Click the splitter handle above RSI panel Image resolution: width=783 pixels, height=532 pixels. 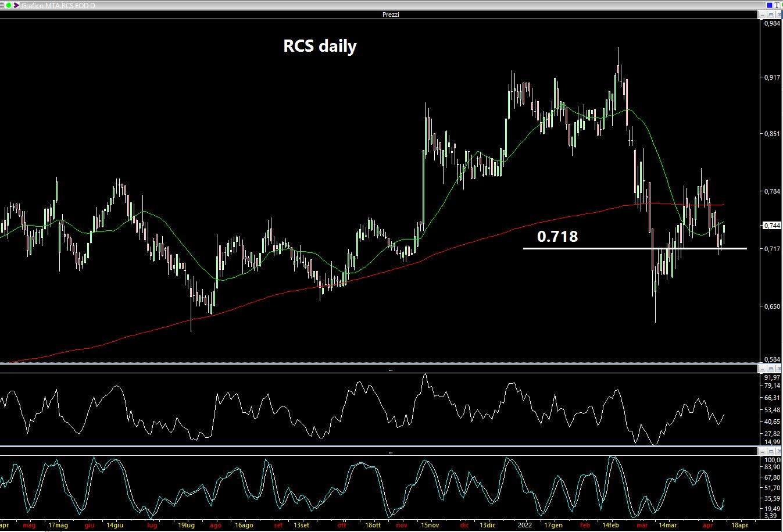click(x=391, y=370)
